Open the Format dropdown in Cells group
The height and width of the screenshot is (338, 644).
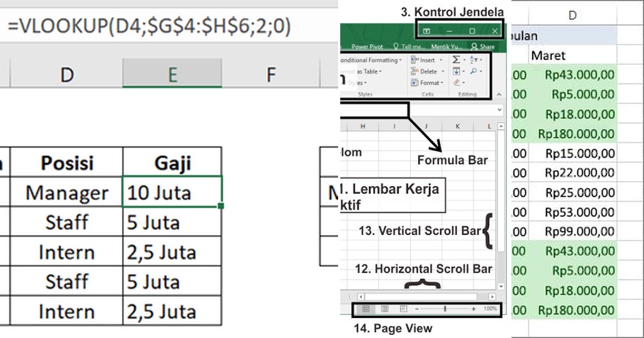click(429, 83)
